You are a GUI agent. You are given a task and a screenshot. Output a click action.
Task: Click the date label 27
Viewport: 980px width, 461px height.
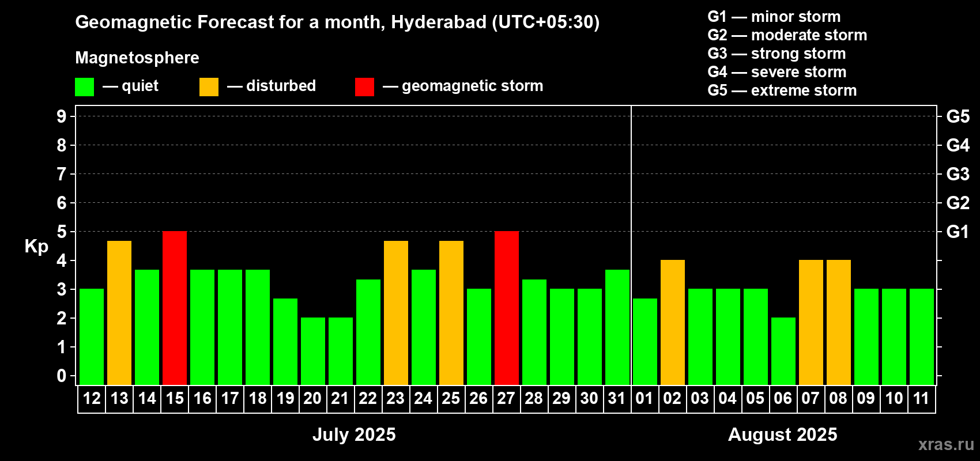click(x=506, y=398)
